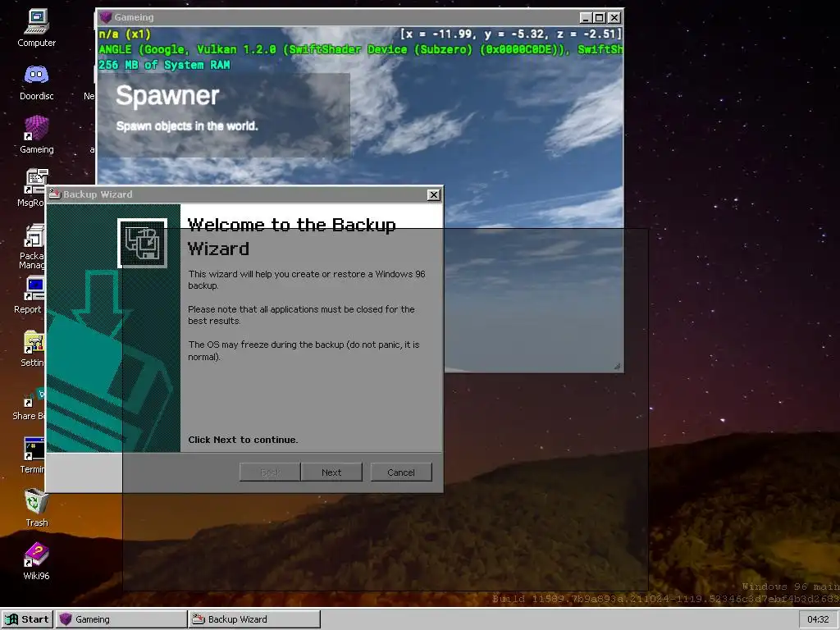Click the Gameing window resize grip
The image size is (840, 630).
(x=617, y=367)
